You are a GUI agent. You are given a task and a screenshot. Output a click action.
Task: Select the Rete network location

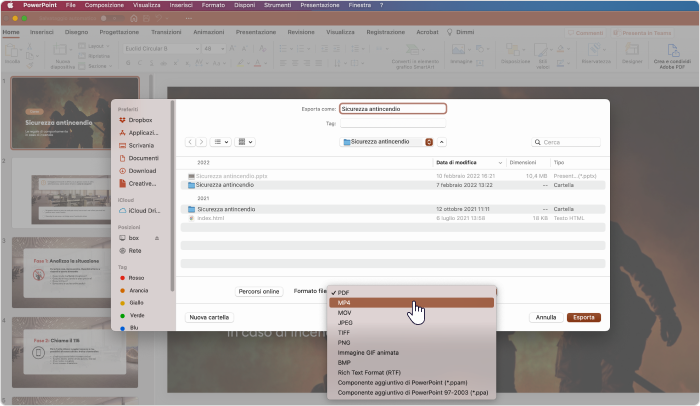[x=134, y=250]
